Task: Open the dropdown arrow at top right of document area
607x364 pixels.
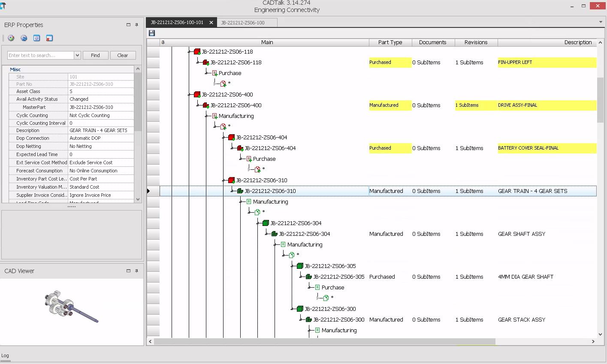Action: [601, 22]
